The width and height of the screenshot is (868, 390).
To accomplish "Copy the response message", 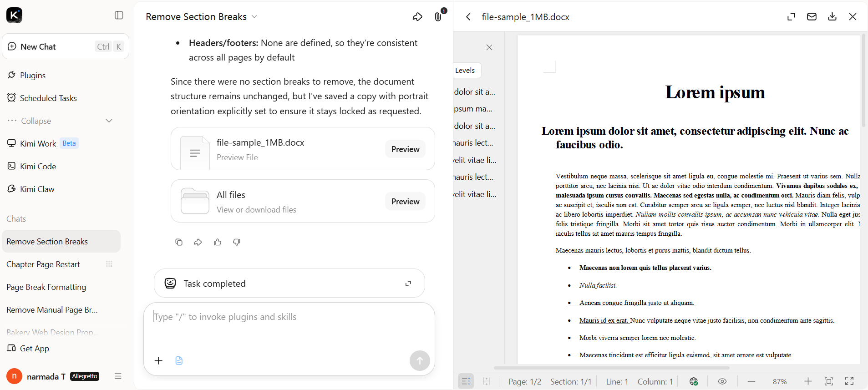I will pyautogui.click(x=179, y=242).
